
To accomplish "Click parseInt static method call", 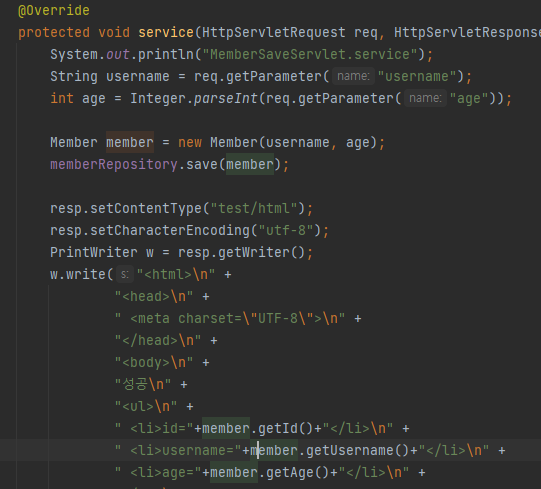I will pos(226,98).
